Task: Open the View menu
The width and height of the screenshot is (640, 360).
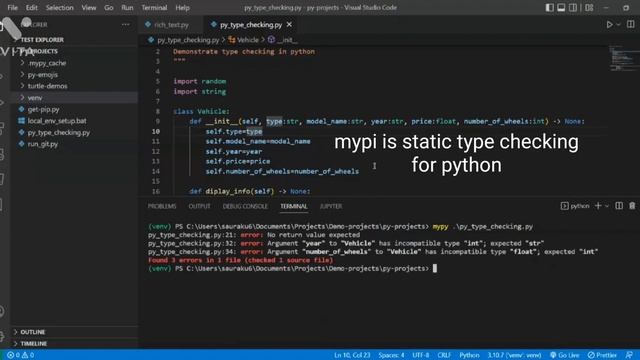Action: pos(89,8)
